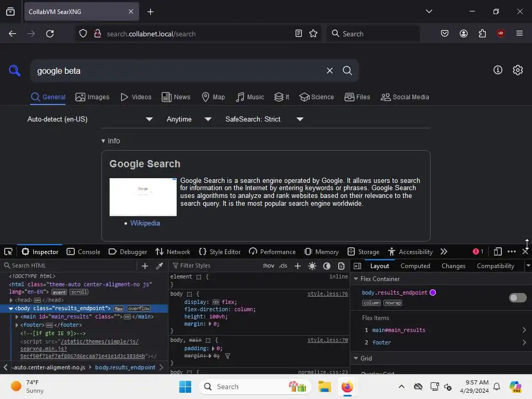
Task: Switch to the News search category
Action: point(176,97)
